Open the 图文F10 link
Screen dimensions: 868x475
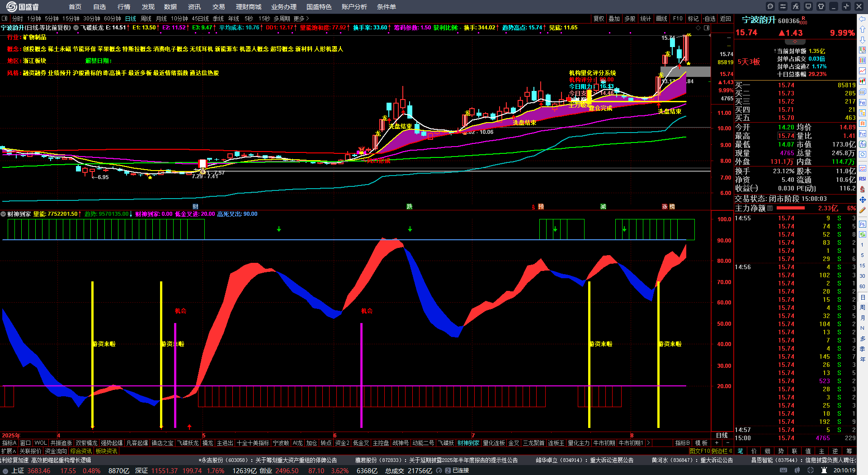click(x=699, y=451)
